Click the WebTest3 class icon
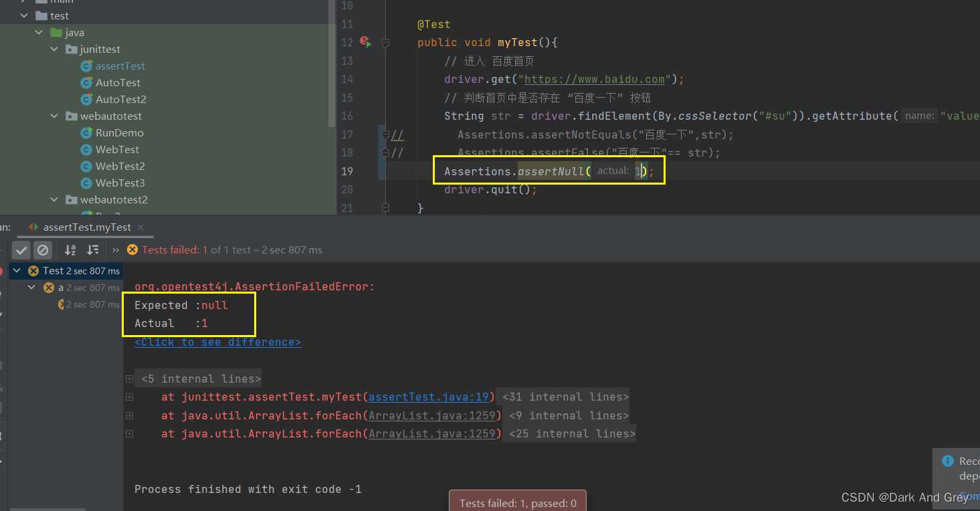 click(x=86, y=183)
